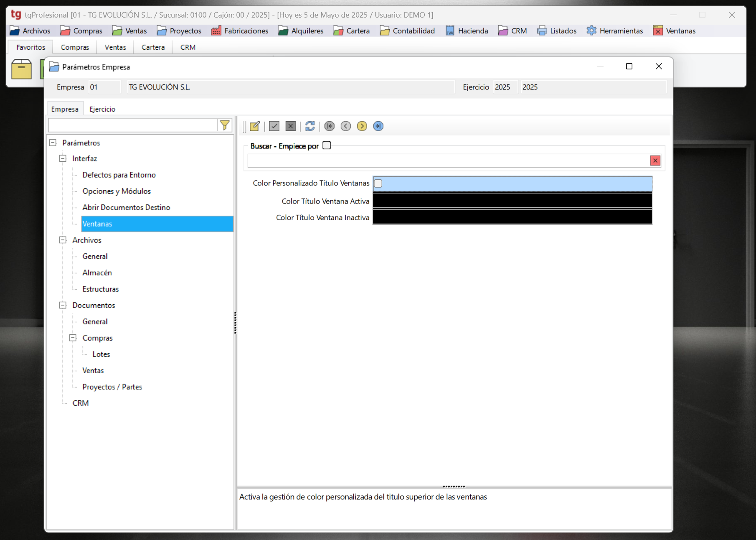Image resolution: width=756 pixels, height=540 pixels.
Task: Select General under Documentos
Action: click(x=95, y=322)
